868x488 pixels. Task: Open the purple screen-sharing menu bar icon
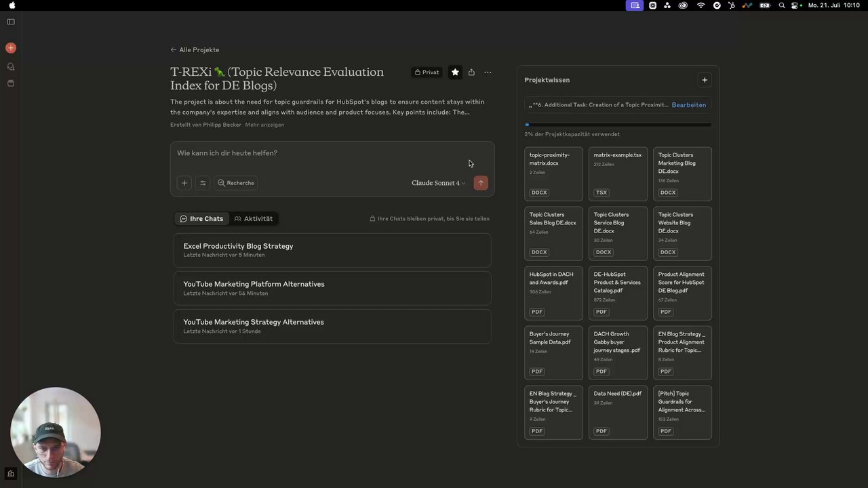tap(635, 5)
